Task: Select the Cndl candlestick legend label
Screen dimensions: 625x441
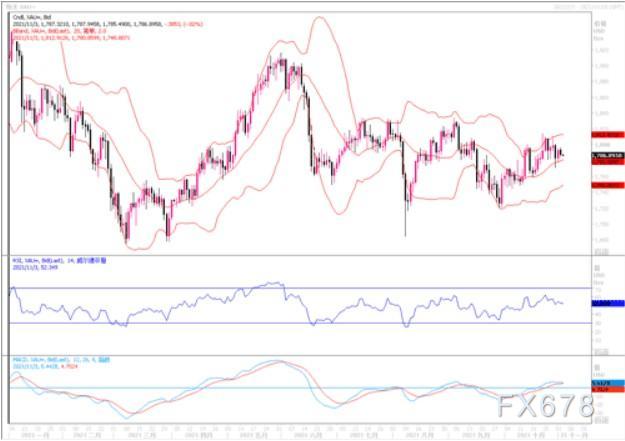Action: 32,17
